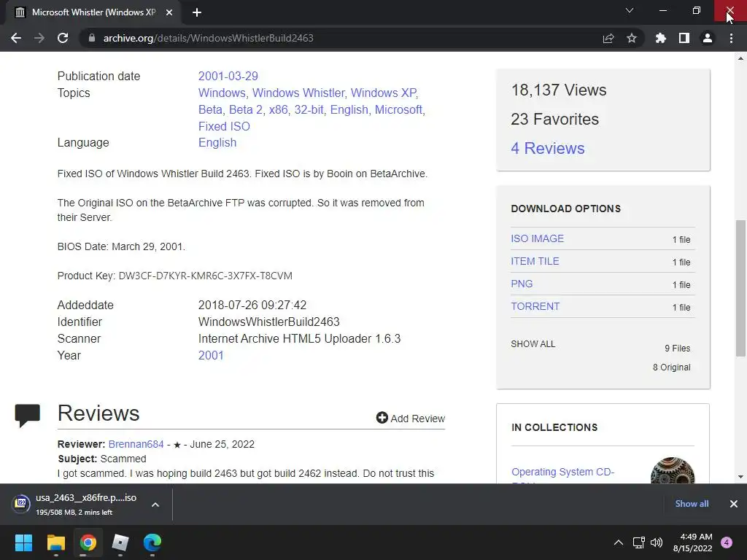
Task: Download the TORRENT file option
Action: pos(535,307)
